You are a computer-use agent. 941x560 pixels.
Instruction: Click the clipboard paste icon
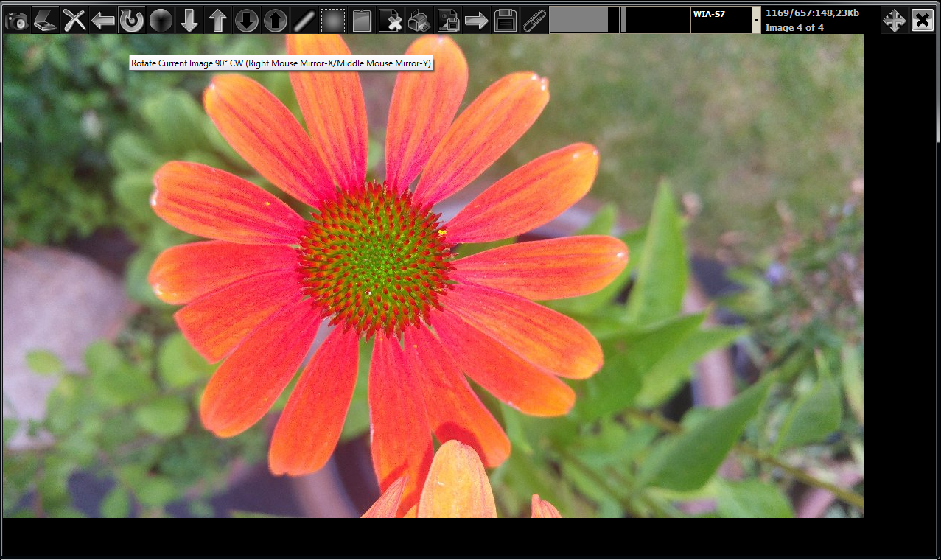(x=362, y=21)
